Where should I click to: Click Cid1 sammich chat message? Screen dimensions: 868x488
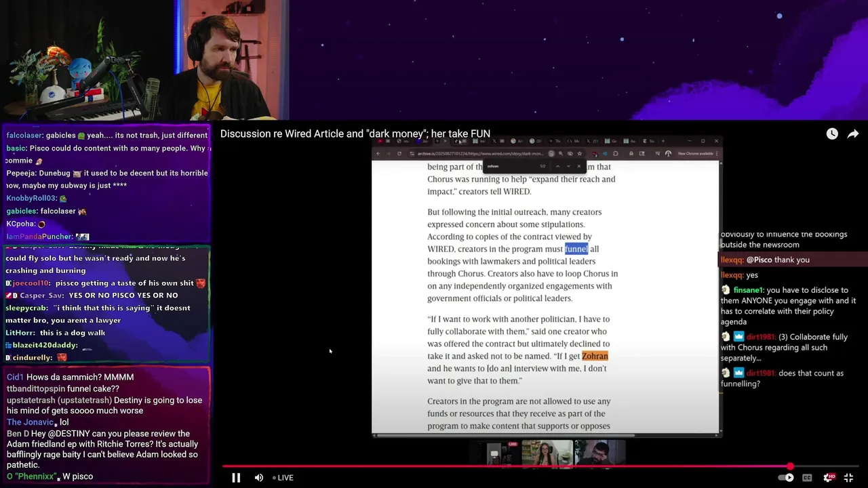[71, 377]
